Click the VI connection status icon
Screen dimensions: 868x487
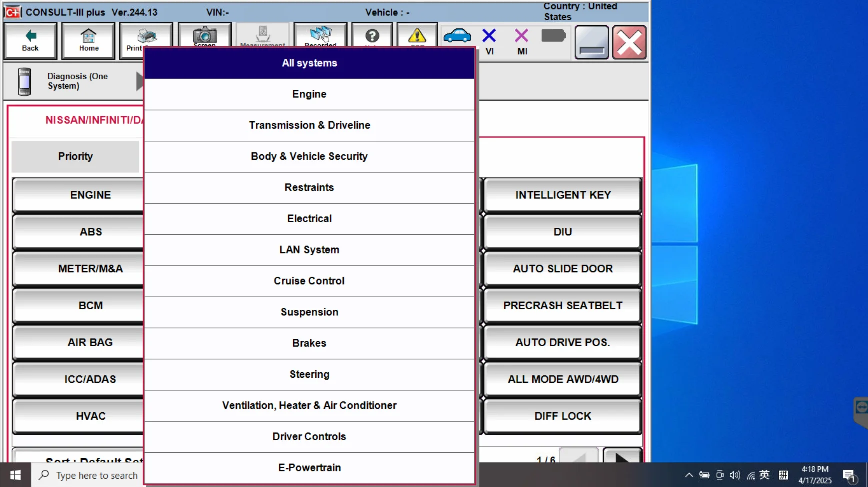point(489,41)
